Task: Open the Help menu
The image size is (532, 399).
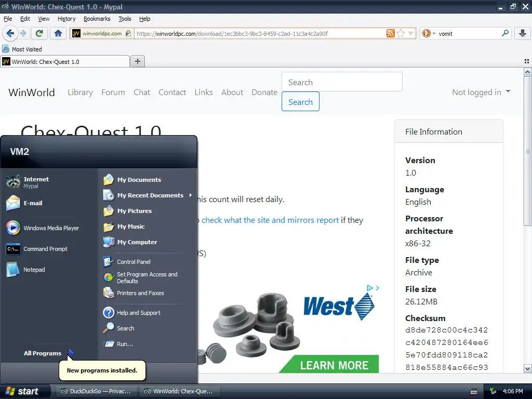Action: (144, 19)
